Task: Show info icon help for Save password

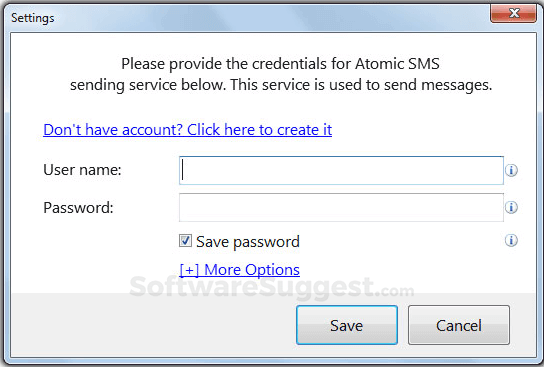Action: [511, 240]
